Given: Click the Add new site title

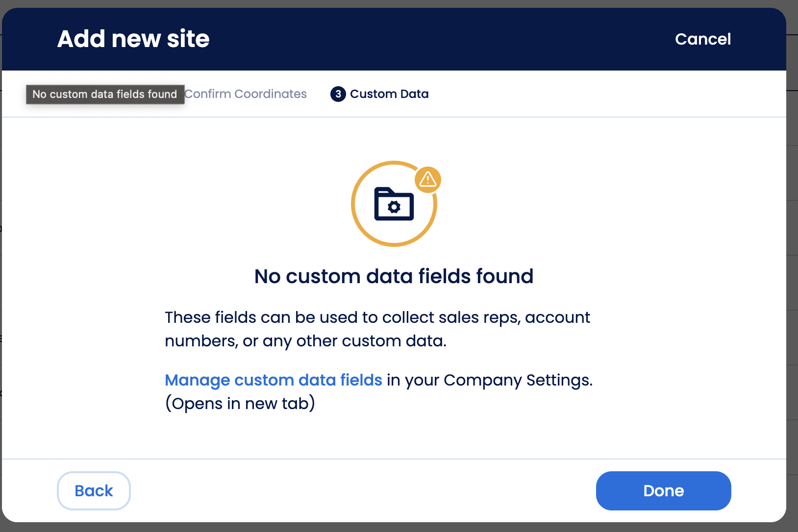Looking at the screenshot, I should 133,39.
